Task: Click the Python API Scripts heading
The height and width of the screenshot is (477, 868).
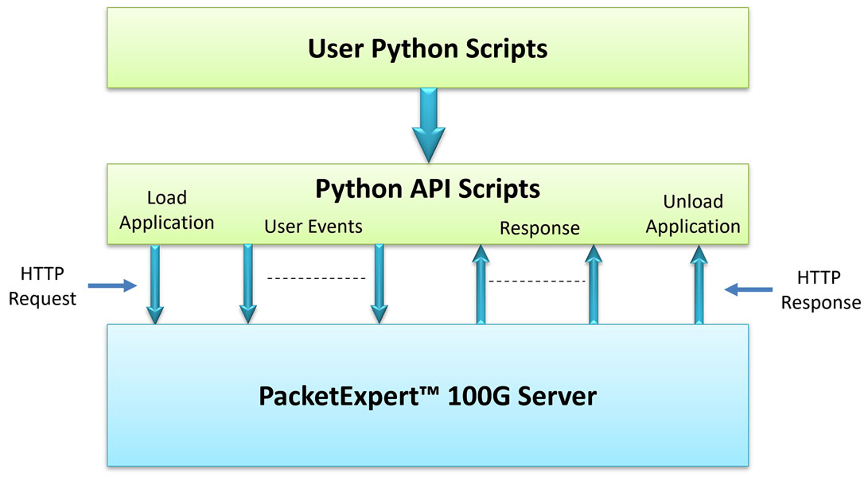Action: click(x=428, y=189)
